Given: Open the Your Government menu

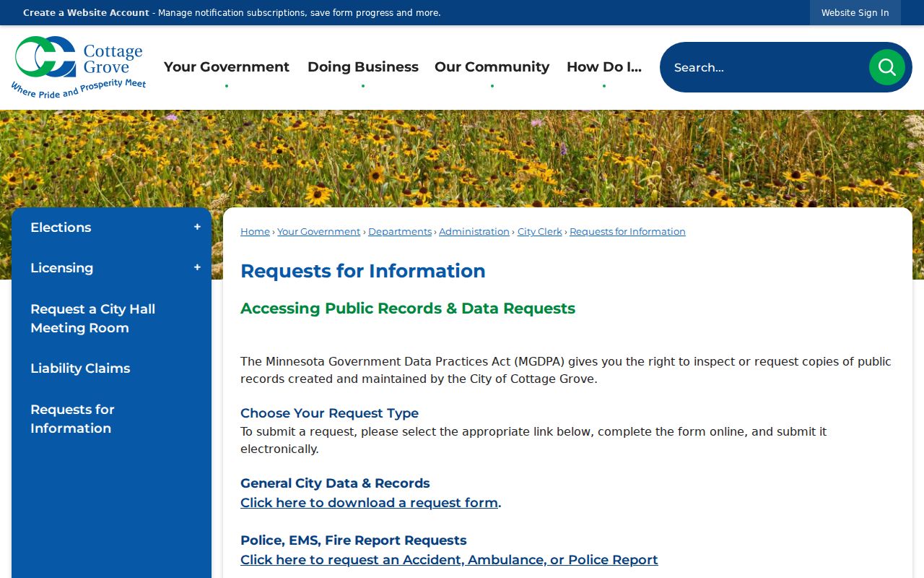Looking at the screenshot, I should [x=227, y=67].
